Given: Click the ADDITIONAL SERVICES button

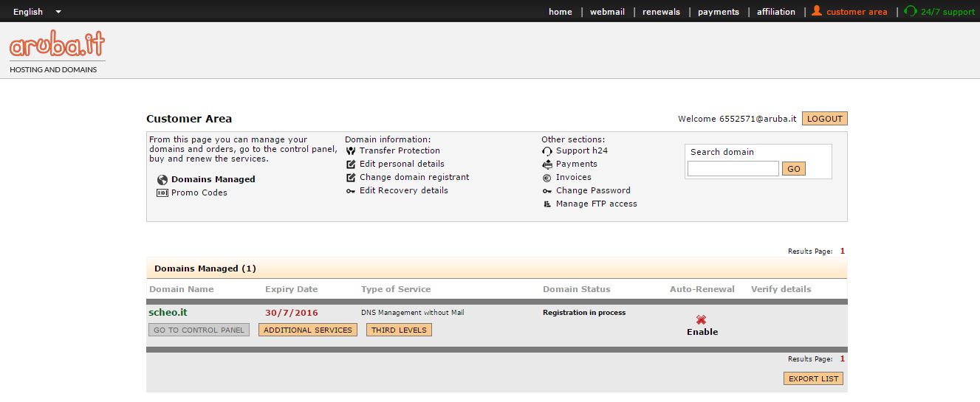Looking at the screenshot, I should 308,330.
